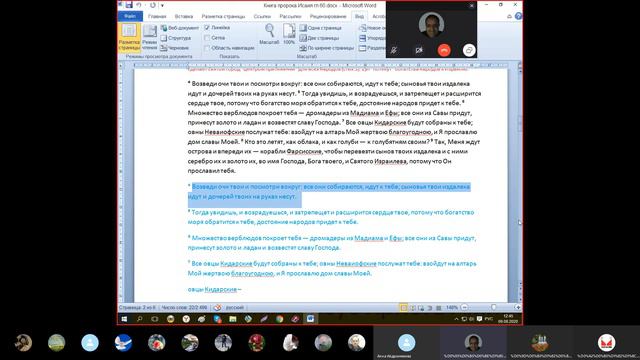Open the Customize Quick Access Toolbar dropdown
The width and height of the screenshot is (640, 360).
pos(162,5)
